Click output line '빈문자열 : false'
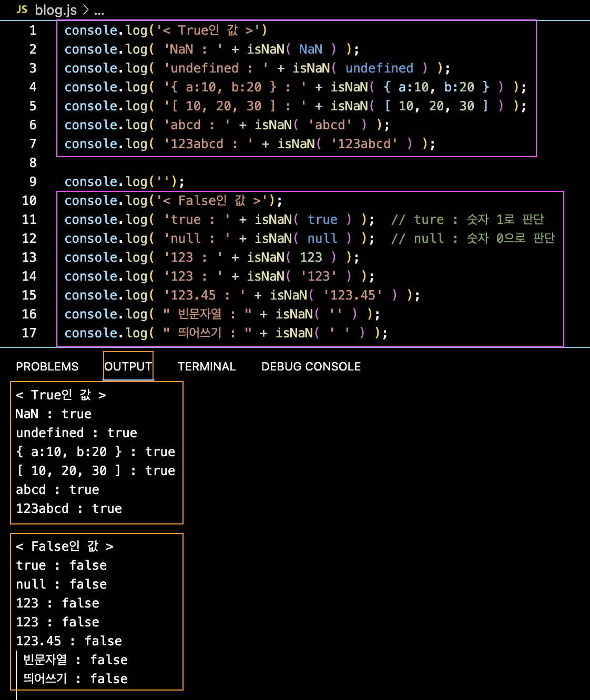 (75, 660)
